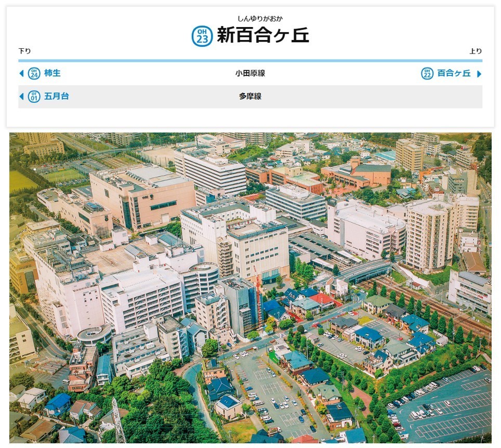The image size is (501, 448).
Task: Click the OH22 station badge for 百合ヶ丘
Action: coord(427,73)
